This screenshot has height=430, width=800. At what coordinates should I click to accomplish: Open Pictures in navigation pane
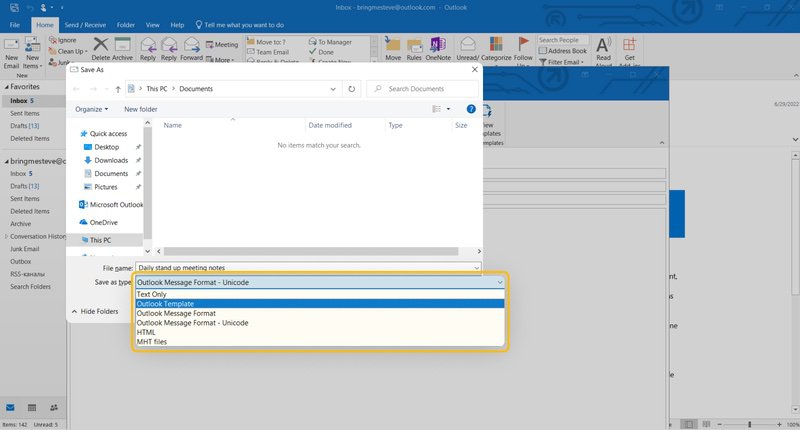tap(101, 187)
